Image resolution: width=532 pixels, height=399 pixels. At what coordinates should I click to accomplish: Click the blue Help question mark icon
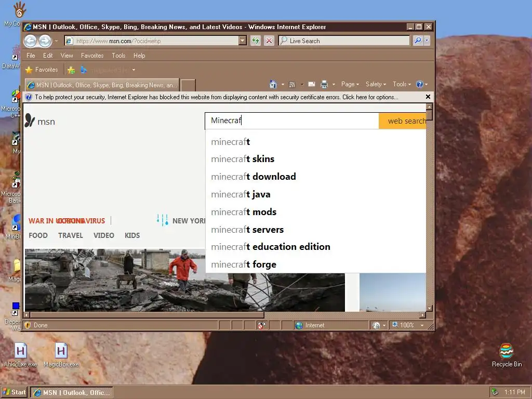420,84
